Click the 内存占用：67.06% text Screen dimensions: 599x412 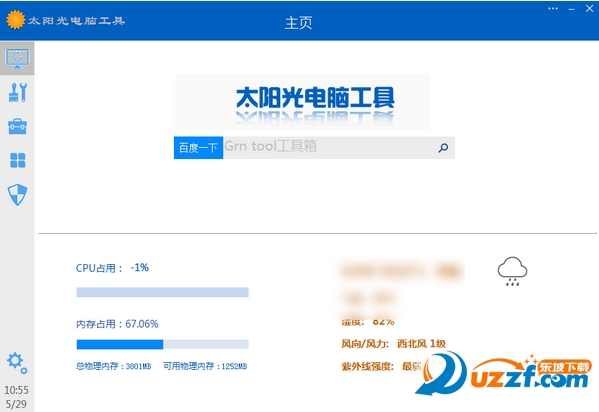(117, 324)
